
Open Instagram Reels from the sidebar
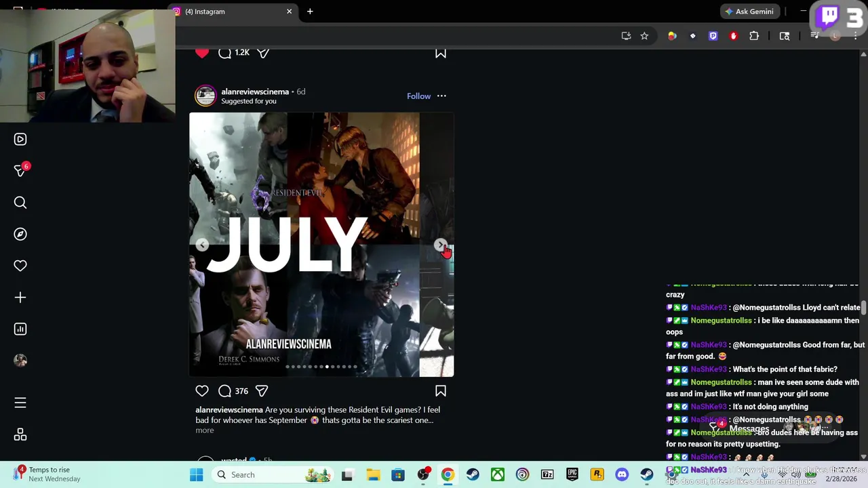20,139
